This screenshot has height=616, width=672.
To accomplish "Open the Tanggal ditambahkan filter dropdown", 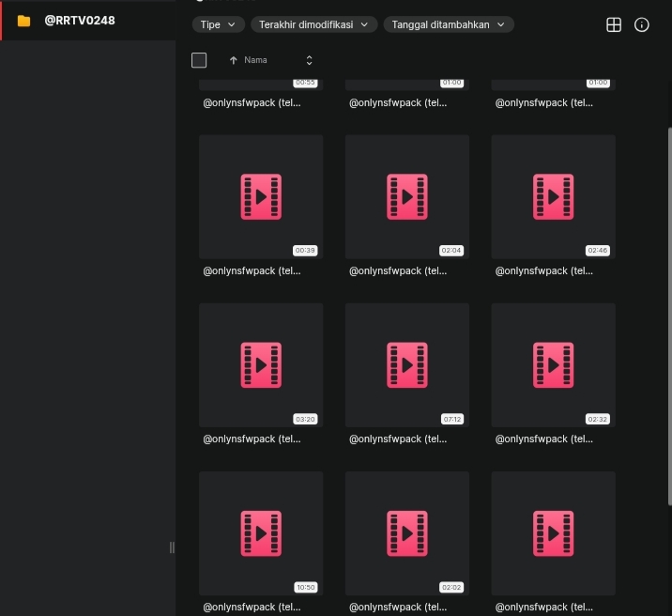I will pos(449,24).
